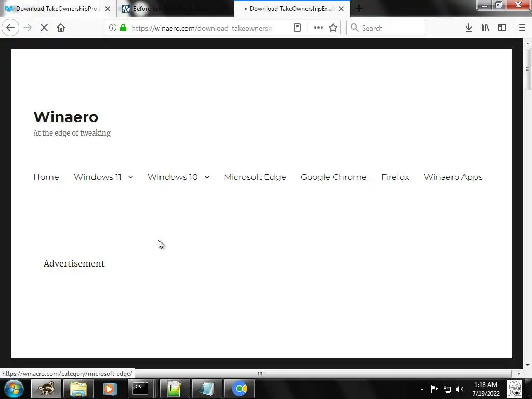Open Command Prompt taskbar window
The width and height of the screenshot is (532, 399).
(140, 389)
